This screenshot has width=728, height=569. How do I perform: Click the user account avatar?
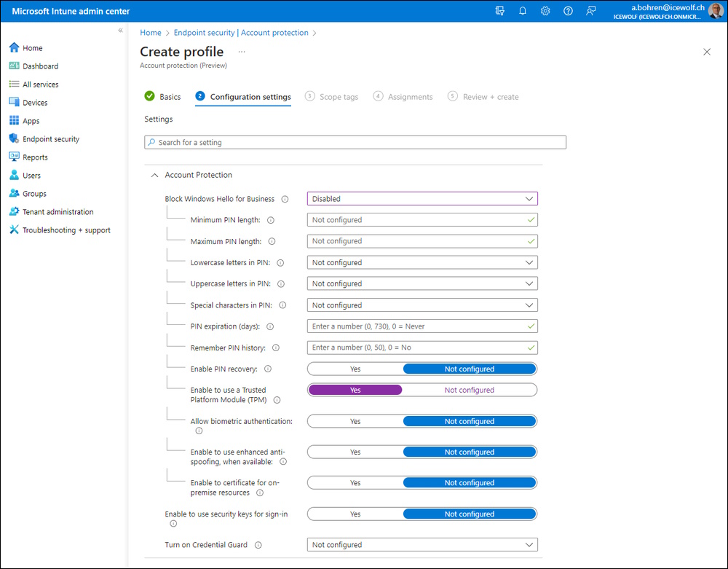pos(716,11)
